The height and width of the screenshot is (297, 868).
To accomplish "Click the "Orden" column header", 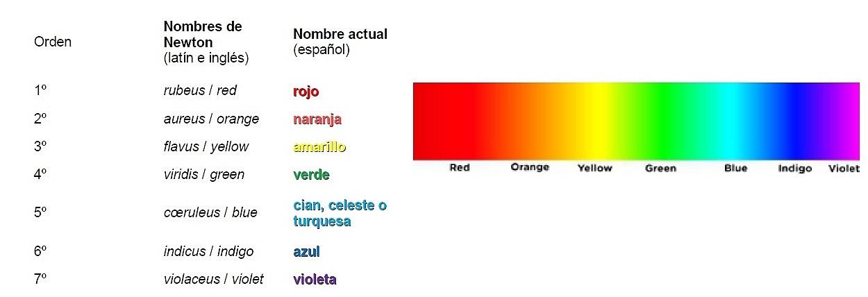I will tap(53, 42).
